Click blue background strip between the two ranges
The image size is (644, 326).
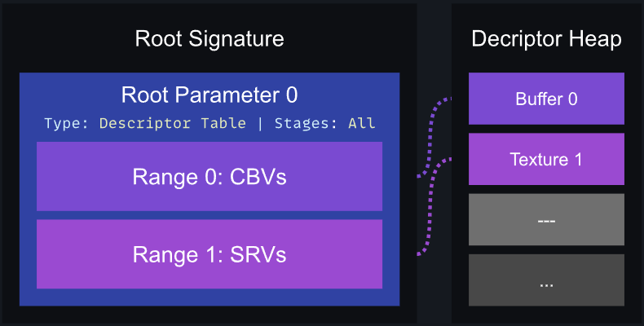tap(210, 215)
